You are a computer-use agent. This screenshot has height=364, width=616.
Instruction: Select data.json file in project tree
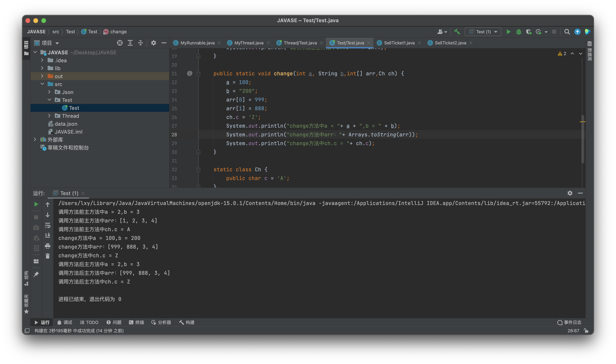(x=66, y=124)
